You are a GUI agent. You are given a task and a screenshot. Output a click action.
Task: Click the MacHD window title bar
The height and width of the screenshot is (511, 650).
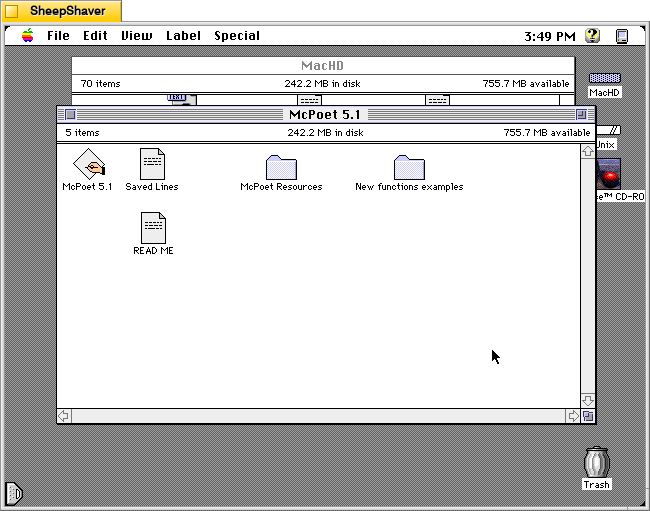[323, 65]
